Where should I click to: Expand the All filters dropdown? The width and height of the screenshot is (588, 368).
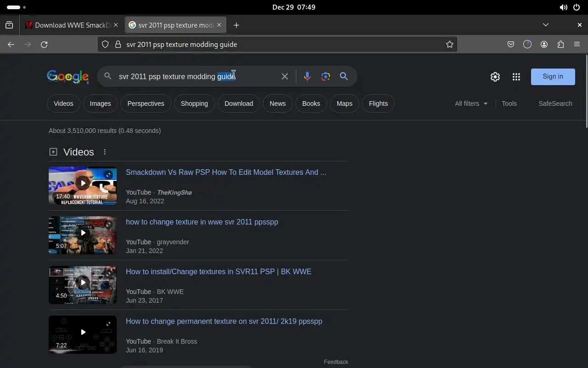coord(471,103)
